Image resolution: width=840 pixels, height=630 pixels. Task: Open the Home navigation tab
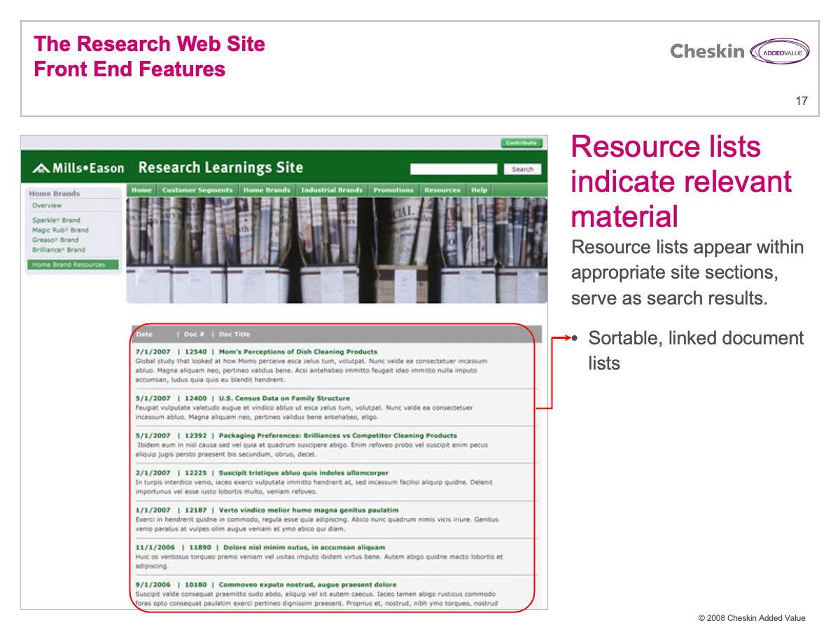tap(141, 190)
